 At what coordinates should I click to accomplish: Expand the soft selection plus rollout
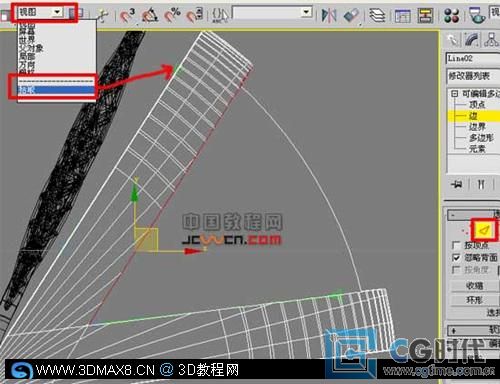pyautogui.click(x=473, y=331)
